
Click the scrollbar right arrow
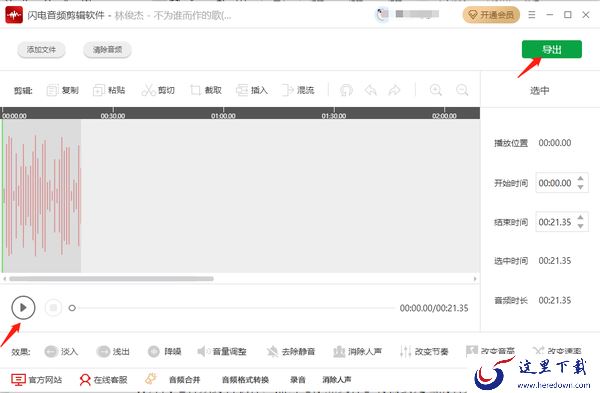(x=475, y=279)
